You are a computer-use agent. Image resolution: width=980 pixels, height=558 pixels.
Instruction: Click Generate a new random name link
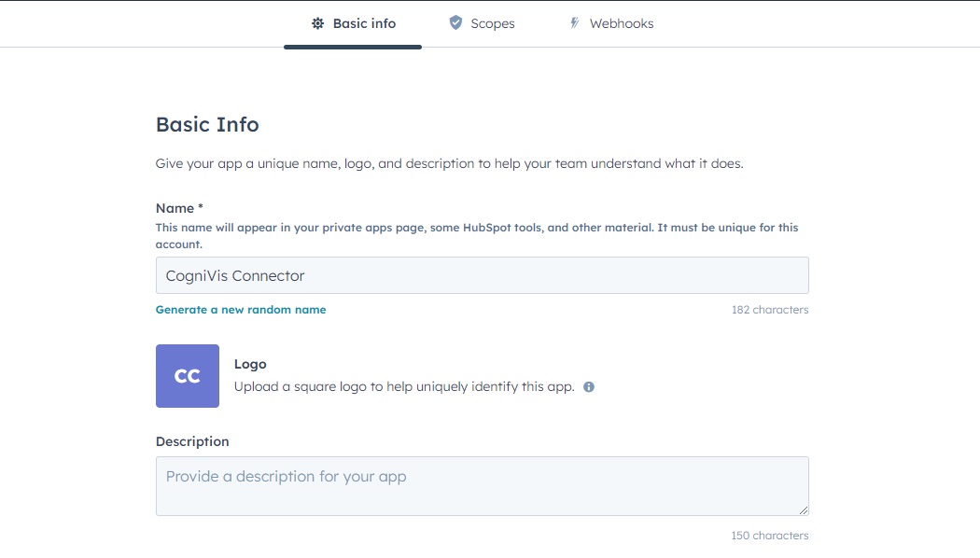click(x=241, y=310)
